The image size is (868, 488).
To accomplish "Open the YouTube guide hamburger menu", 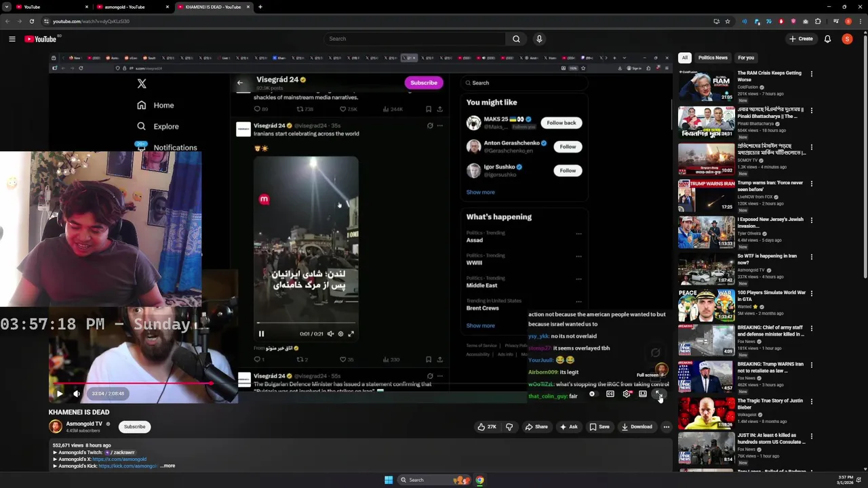I will 12,39.
